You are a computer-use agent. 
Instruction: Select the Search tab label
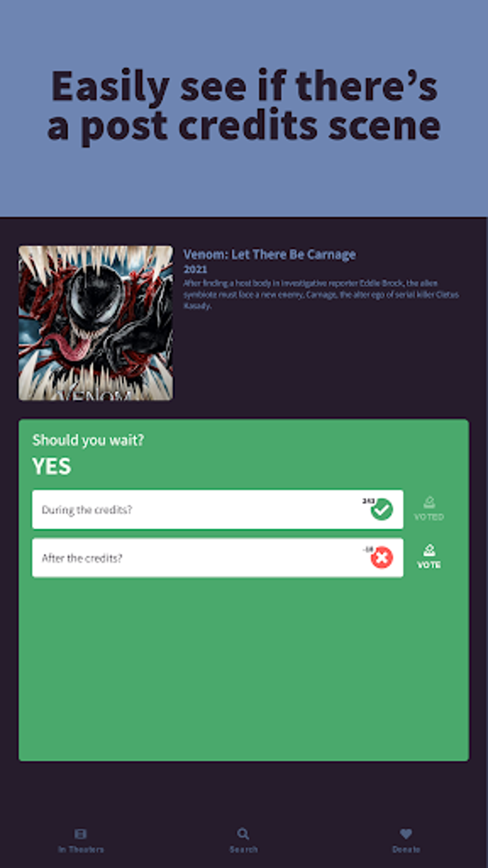click(x=244, y=849)
